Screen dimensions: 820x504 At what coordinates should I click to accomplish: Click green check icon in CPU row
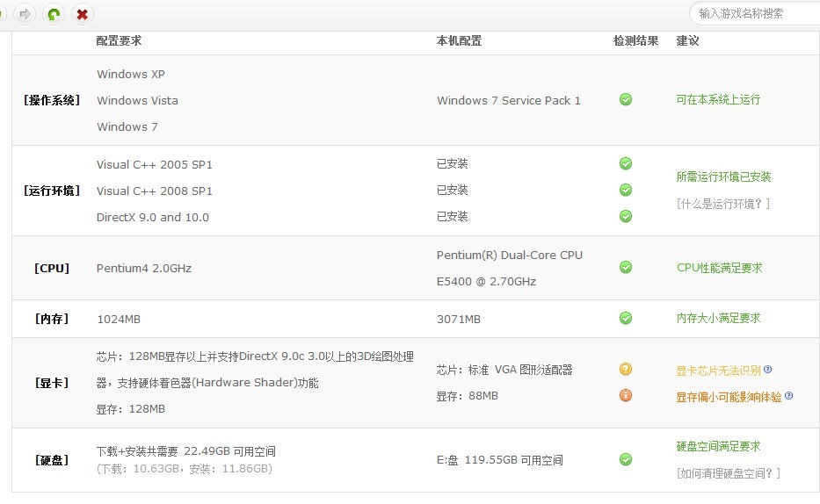click(626, 267)
